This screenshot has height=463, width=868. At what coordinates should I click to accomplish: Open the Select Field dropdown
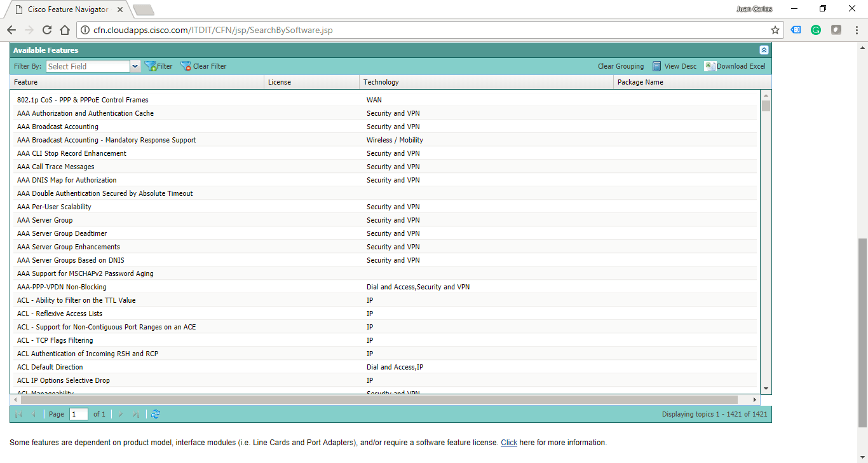(x=135, y=66)
